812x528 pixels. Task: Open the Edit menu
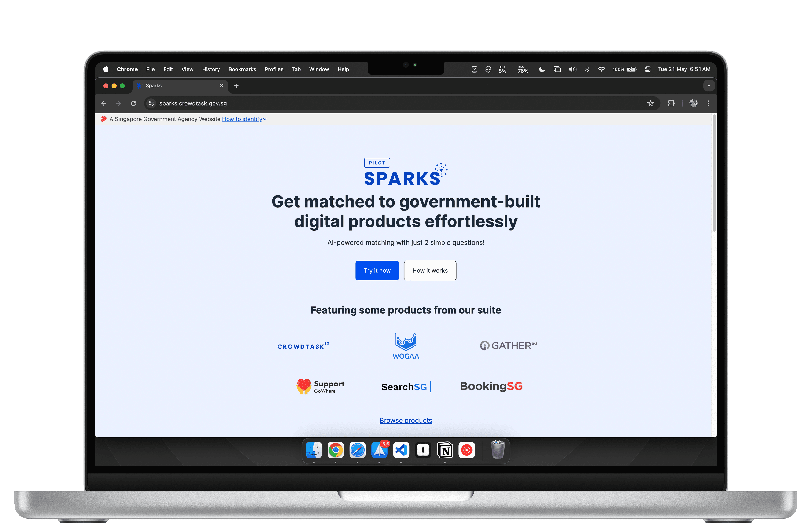click(168, 69)
